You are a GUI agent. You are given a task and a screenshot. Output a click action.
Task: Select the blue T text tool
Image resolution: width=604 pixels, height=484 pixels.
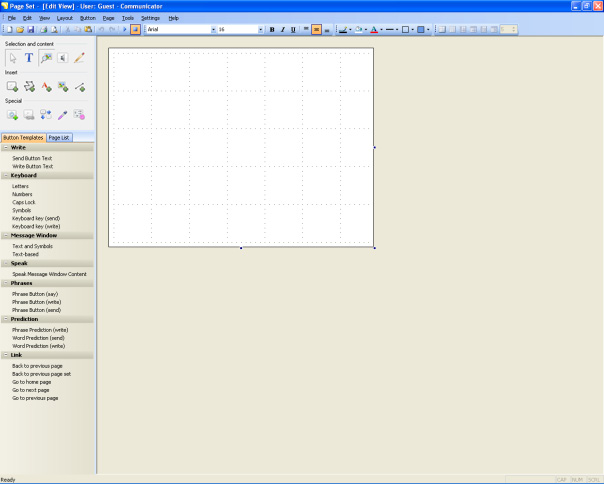click(29, 58)
